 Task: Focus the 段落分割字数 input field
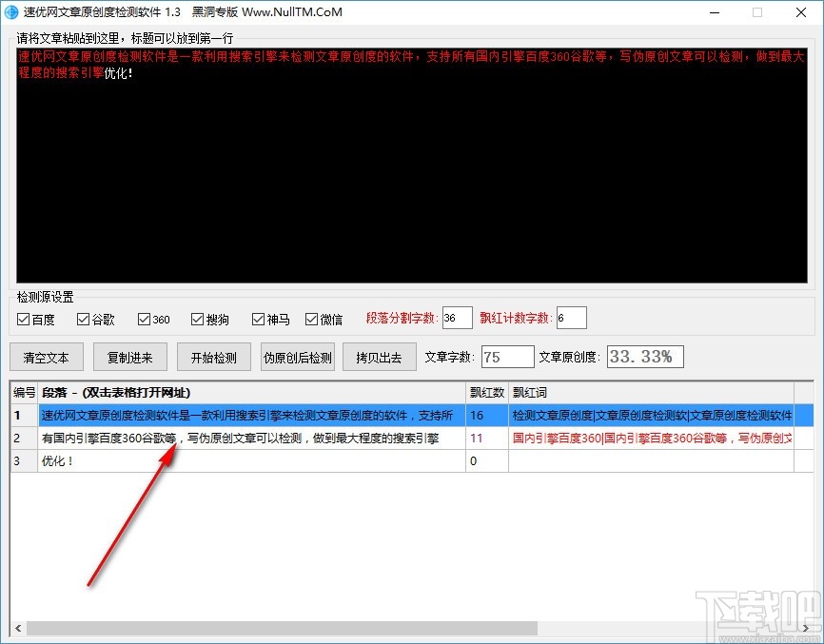[457, 318]
